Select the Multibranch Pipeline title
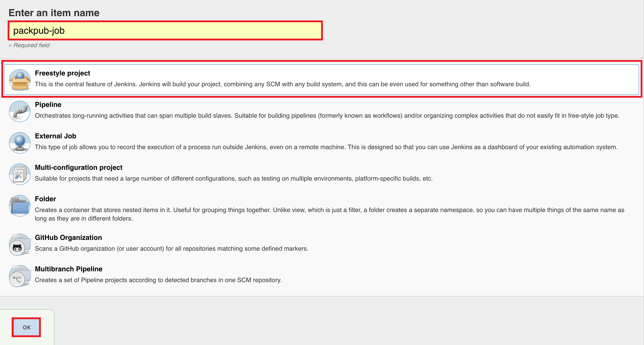Image resolution: width=644 pixels, height=345 pixels. point(68,269)
